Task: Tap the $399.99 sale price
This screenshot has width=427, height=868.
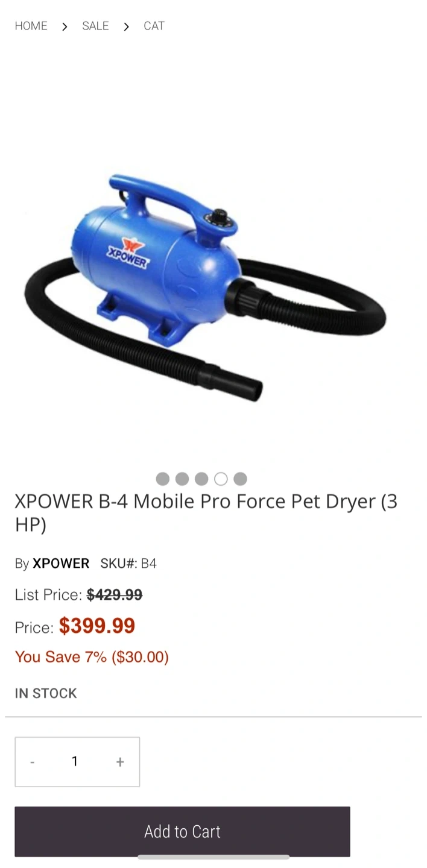Action: pos(97,626)
